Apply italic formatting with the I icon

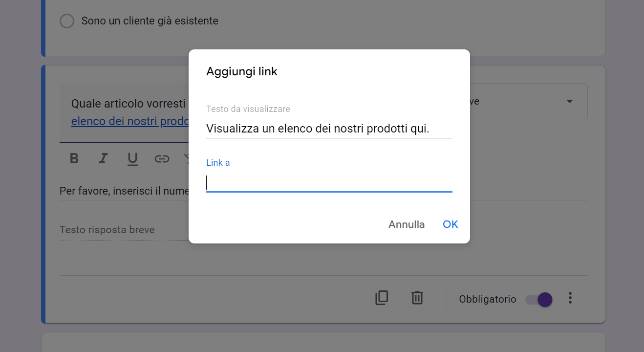(x=103, y=158)
